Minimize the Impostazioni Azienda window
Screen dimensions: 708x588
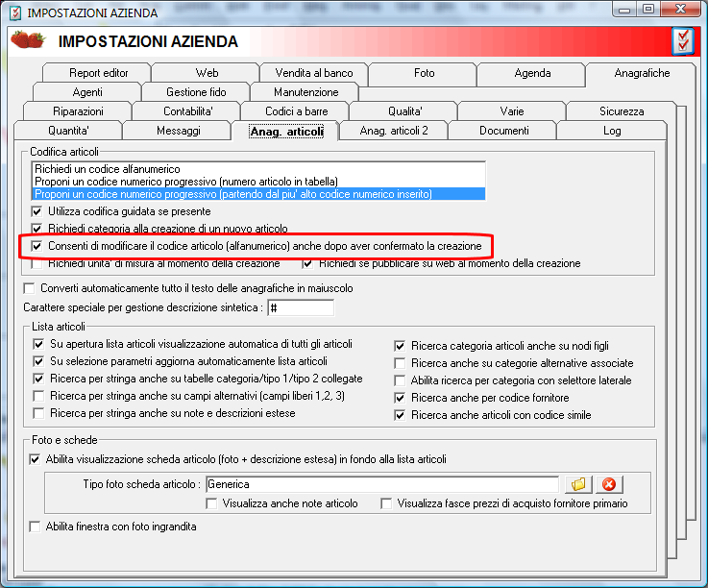[x=624, y=10]
